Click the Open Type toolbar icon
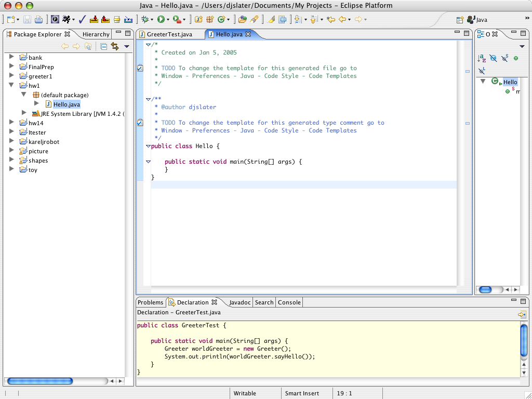 tap(242, 19)
